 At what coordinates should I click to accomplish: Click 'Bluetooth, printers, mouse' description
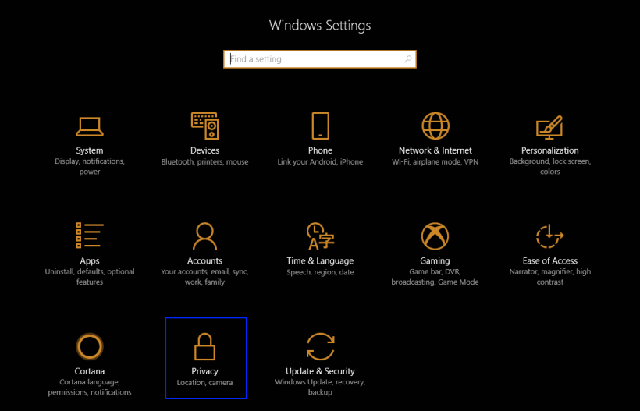point(205,162)
